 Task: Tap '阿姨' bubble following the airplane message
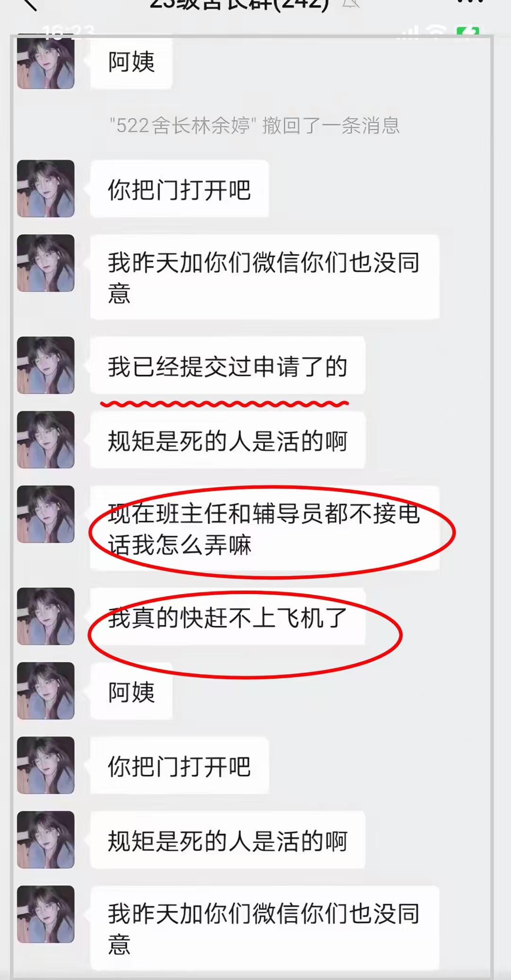(131, 691)
